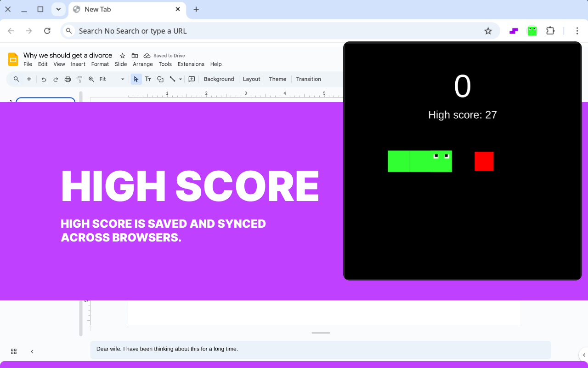Image resolution: width=588 pixels, height=368 pixels.
Task: Click the current score '0' in the game
Action: point(463,86)
